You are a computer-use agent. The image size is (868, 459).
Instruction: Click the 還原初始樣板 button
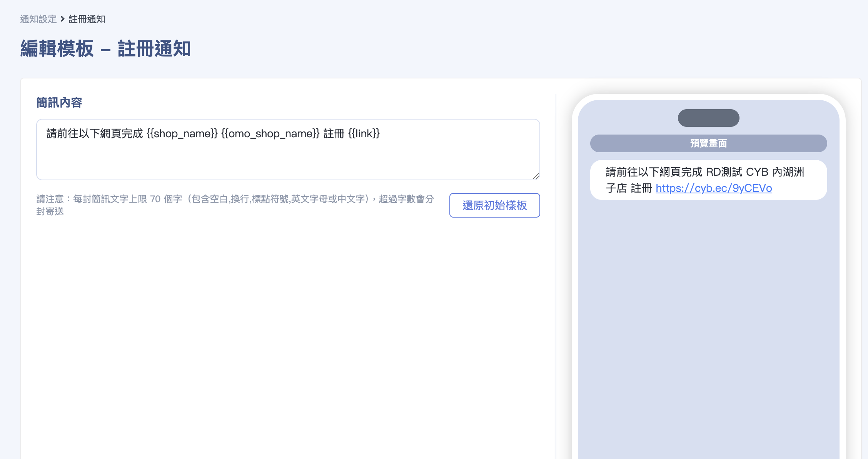[494, 205]
